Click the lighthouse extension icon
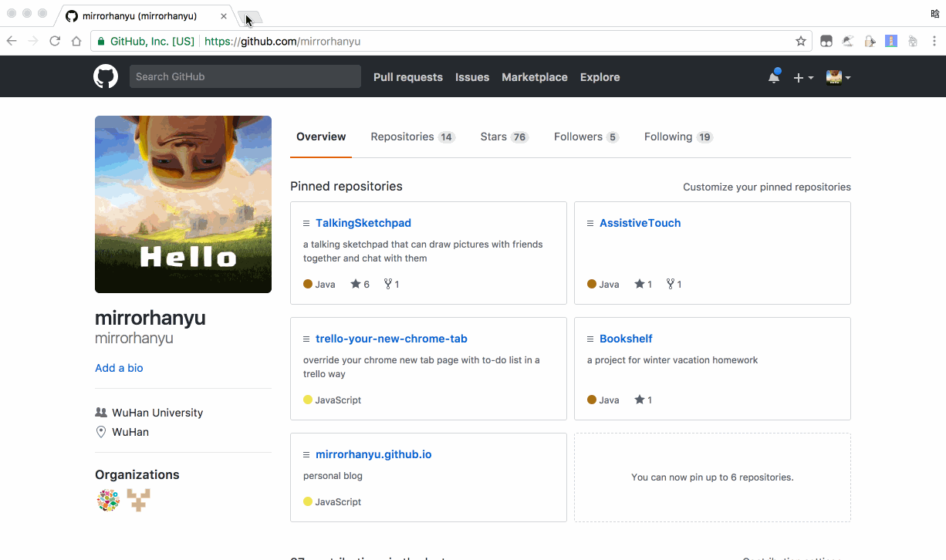Screen dimensions: 946x560 pos(891,41)
